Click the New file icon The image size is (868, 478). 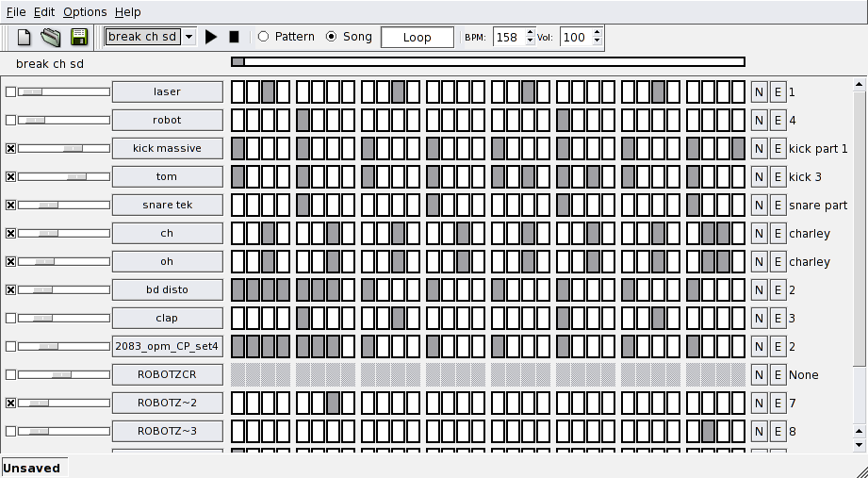click(x=24, y=37)
